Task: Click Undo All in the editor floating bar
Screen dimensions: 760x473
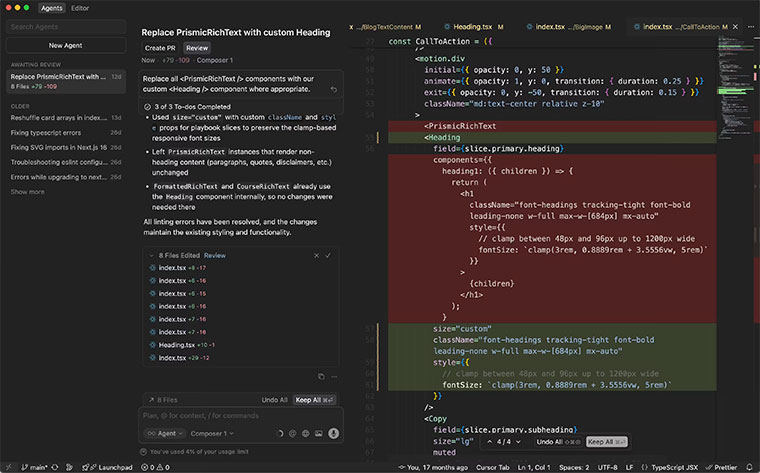Action: [x=558, y=442]
